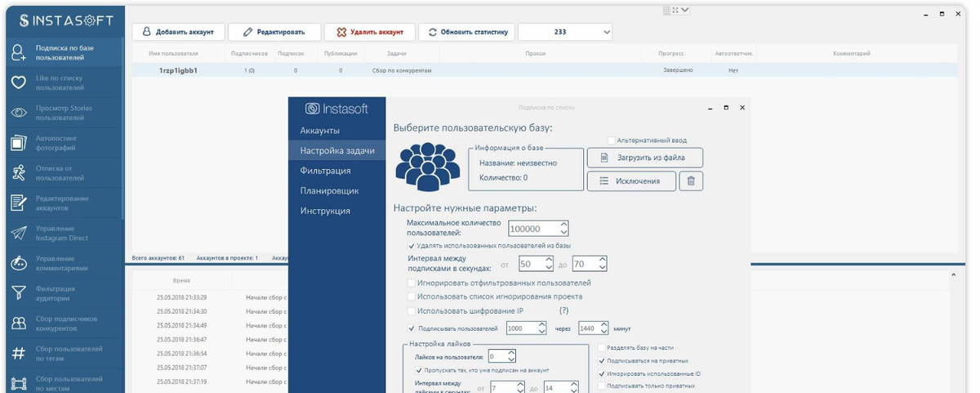This screenshot has width=980, height=393.
Task: Toggle the Подписывать пользователей checkbox
Action: (411, 328)
